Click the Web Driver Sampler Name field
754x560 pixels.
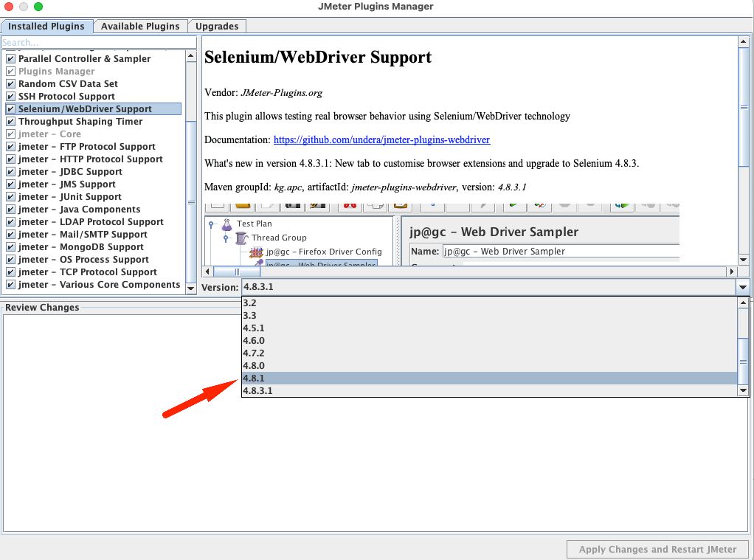(x=561, y=251)
